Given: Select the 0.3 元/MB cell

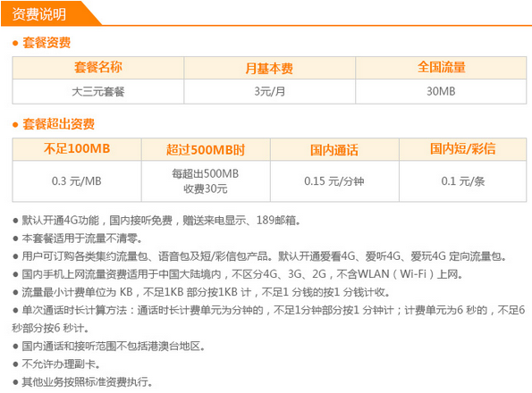Looking at the screenshot, I should pyautogui.click(x=77, y=181).
